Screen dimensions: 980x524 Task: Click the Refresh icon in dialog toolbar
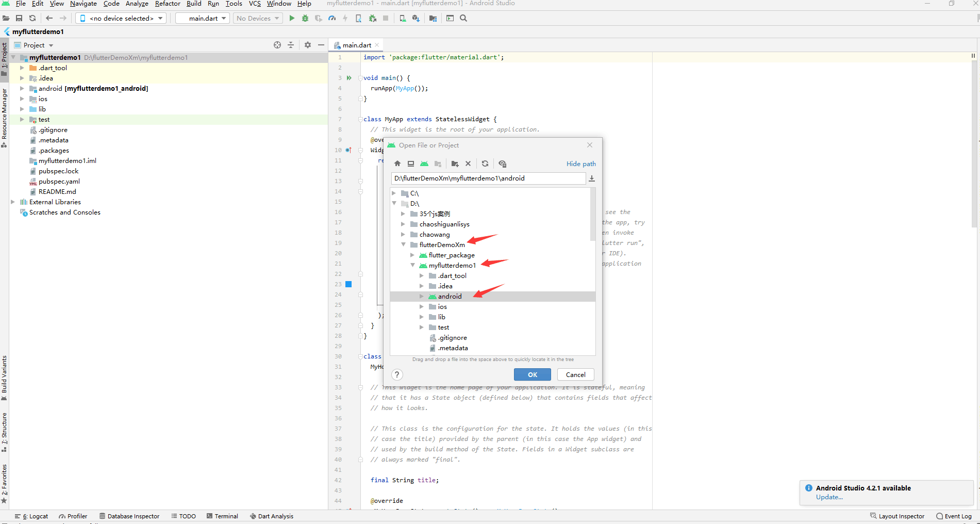pyautogui.click(x=485, y=163)
